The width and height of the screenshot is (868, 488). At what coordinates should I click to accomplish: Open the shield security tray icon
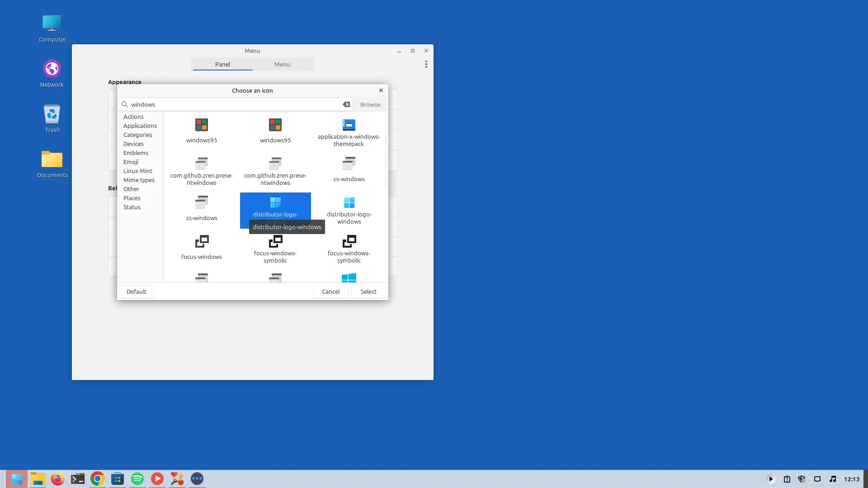pos(802,479)
